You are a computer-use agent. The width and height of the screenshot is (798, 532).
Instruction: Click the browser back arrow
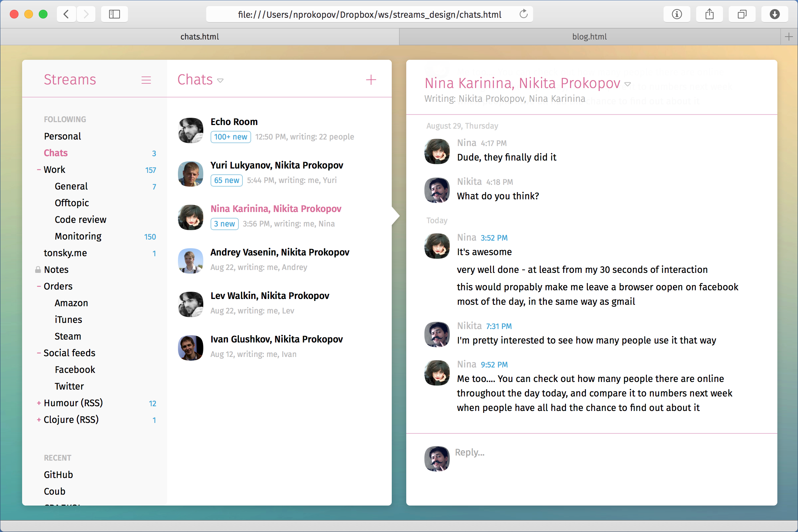click(66, 14)
